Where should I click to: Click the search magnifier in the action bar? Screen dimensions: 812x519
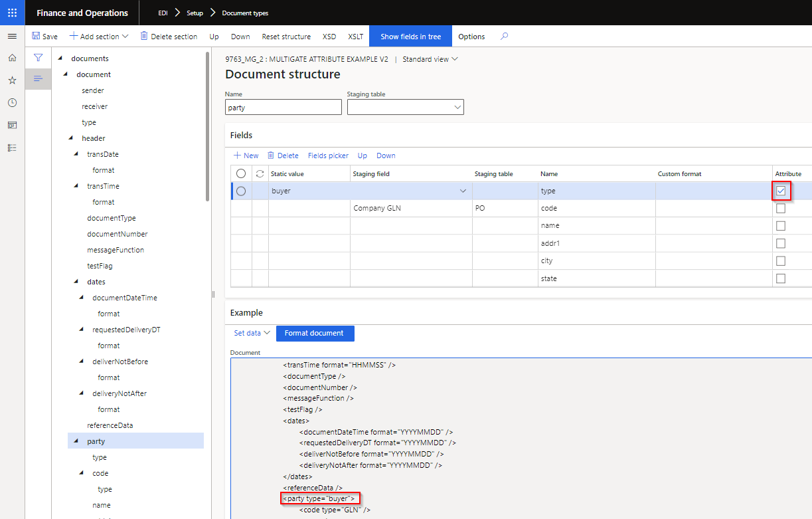point(504,37)
